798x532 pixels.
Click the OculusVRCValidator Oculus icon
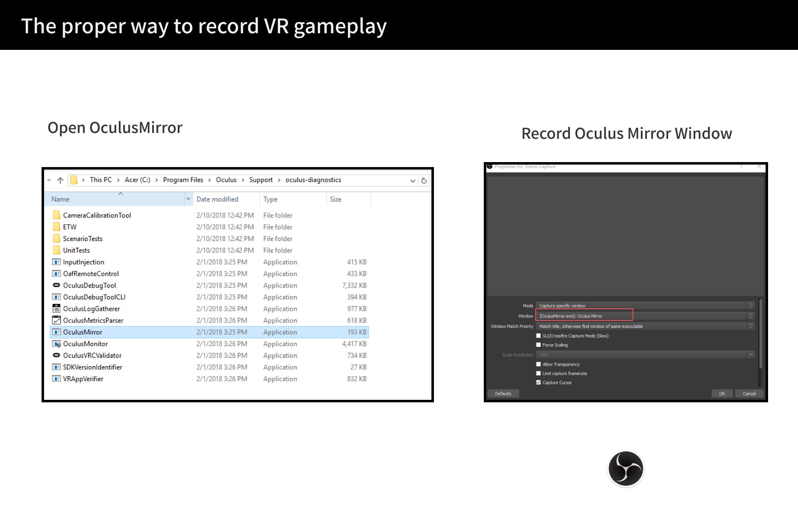pos(57,355)
